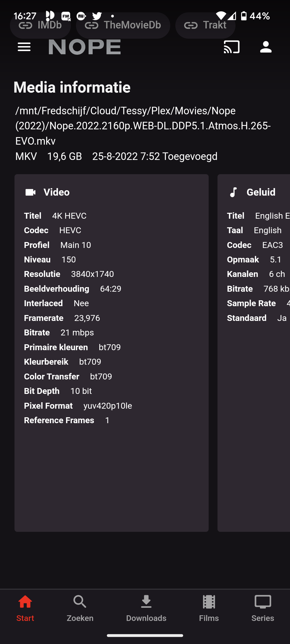
Task: Tap the Start home icon
Action: [25, 602]
